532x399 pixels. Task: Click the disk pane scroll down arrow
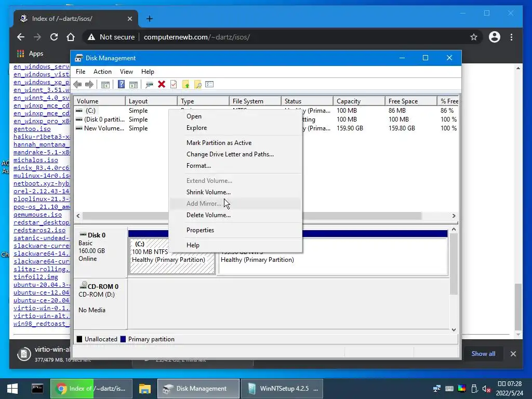tap(454, 329)
